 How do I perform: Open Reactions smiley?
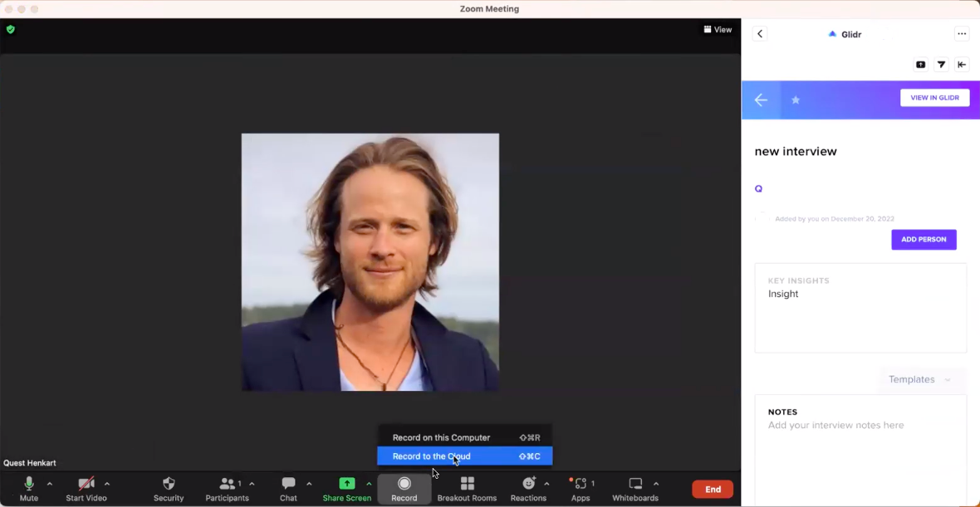(x=528, y=489)
